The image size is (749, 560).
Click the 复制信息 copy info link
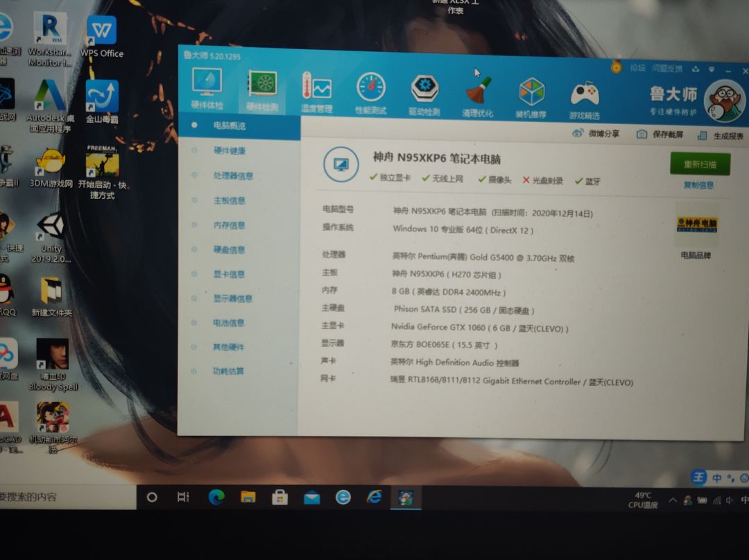698,185
